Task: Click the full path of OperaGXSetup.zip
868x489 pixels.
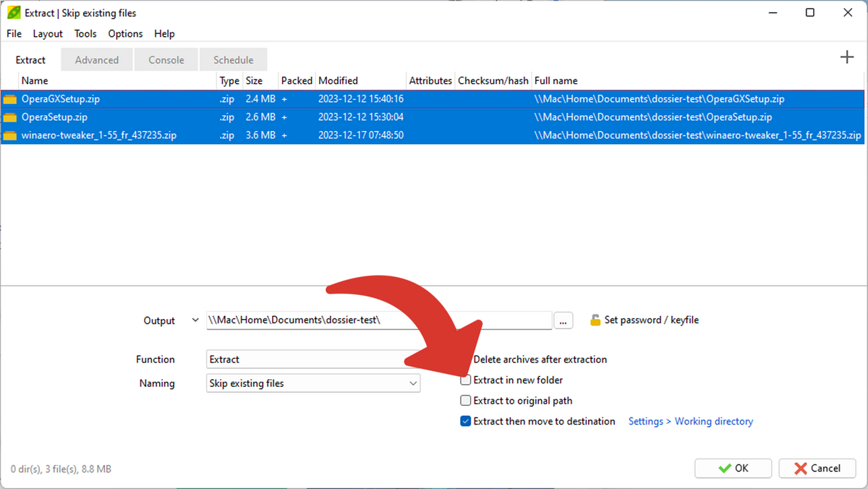Action: point(660,99)
